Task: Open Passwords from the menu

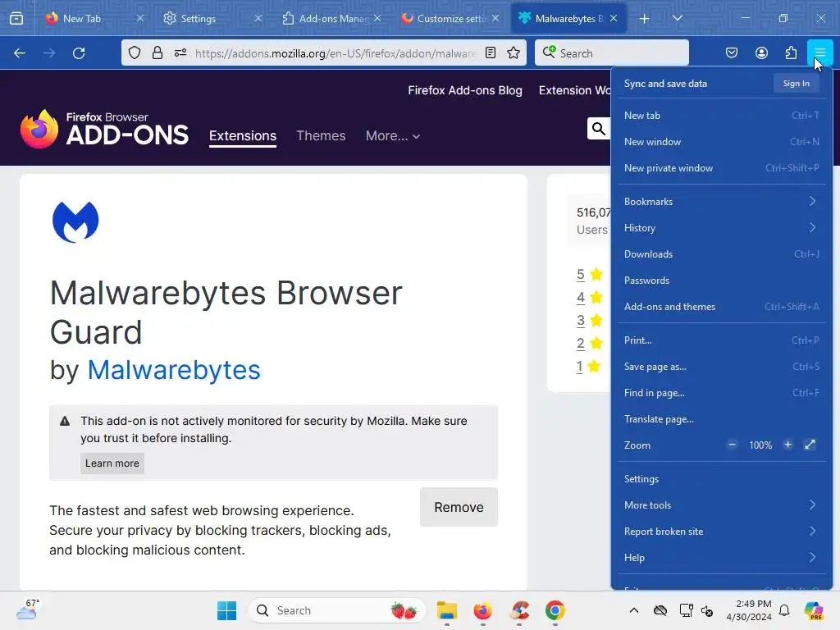Action: [721, 281]
